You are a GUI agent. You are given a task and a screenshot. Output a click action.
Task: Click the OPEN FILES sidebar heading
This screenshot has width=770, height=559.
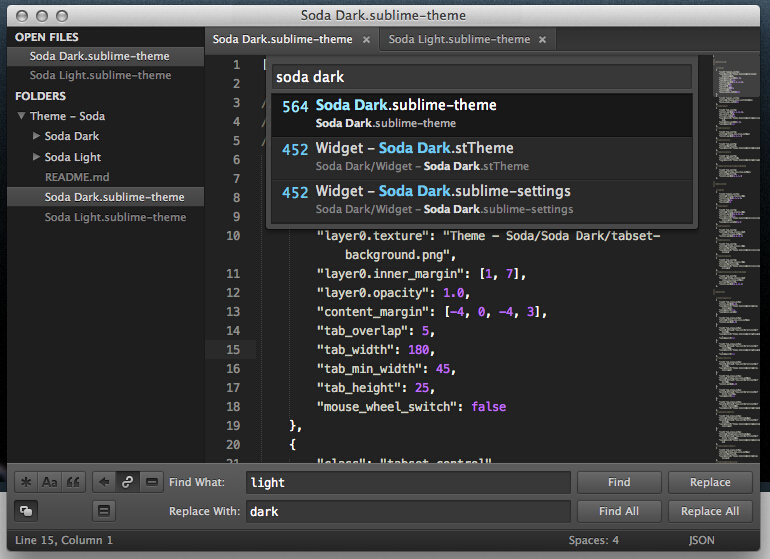(47, 37)
